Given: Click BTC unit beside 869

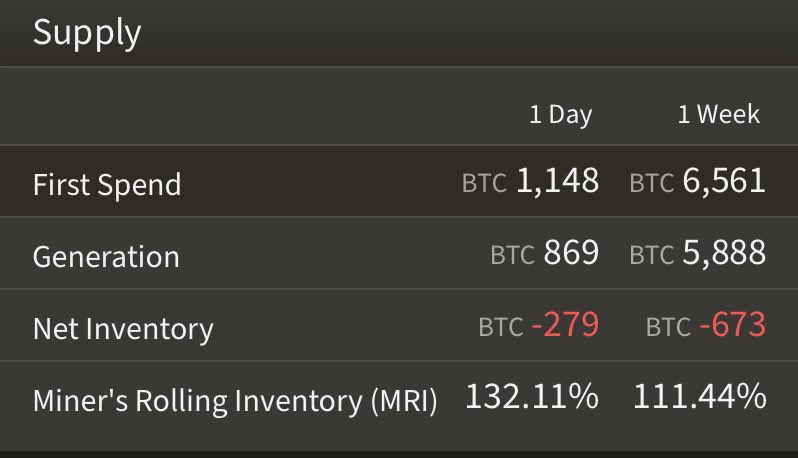Looking at the screenshot, I should point(513,255).
